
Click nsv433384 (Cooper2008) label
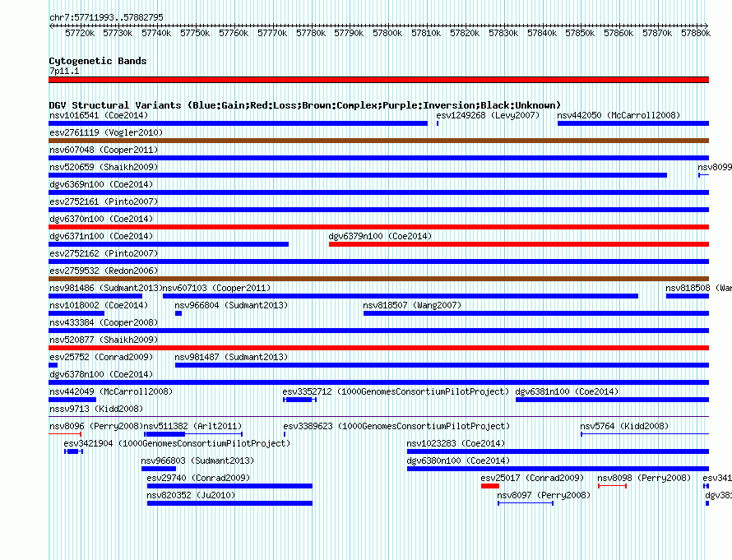(104, 322)
